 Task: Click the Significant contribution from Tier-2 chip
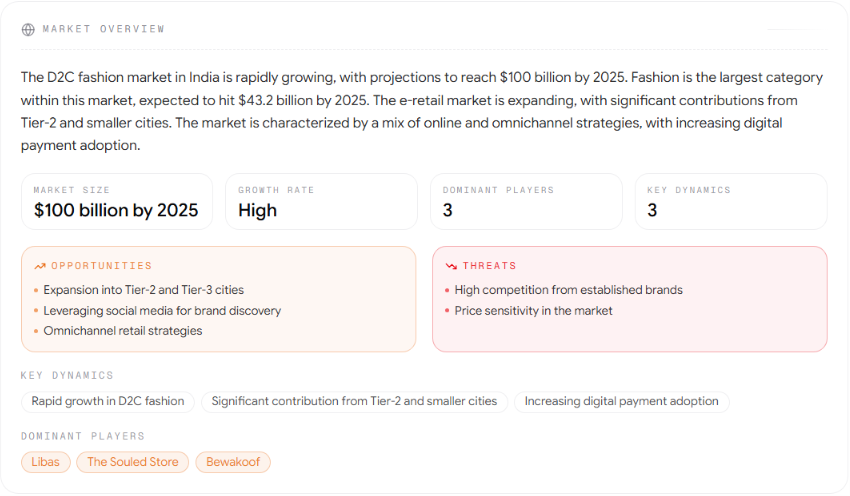tap(355, 402)
